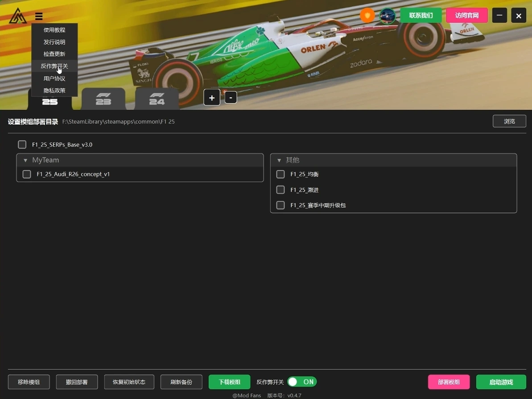Collapse the 其他 group

(x=279, y=160)
